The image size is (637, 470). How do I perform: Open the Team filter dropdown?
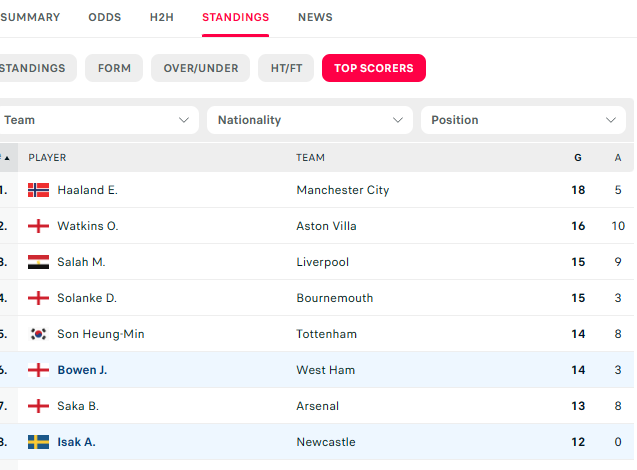tap(98, 120)
